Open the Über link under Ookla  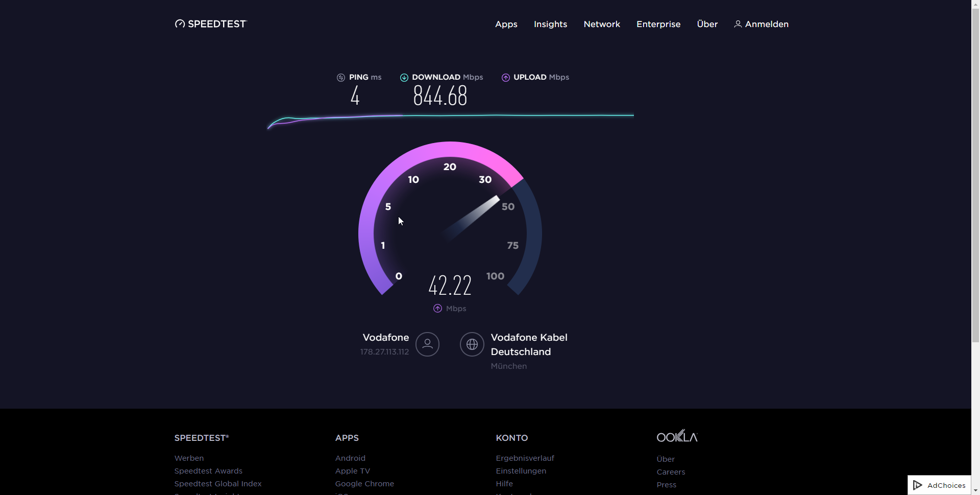click(x=666, y=459)
